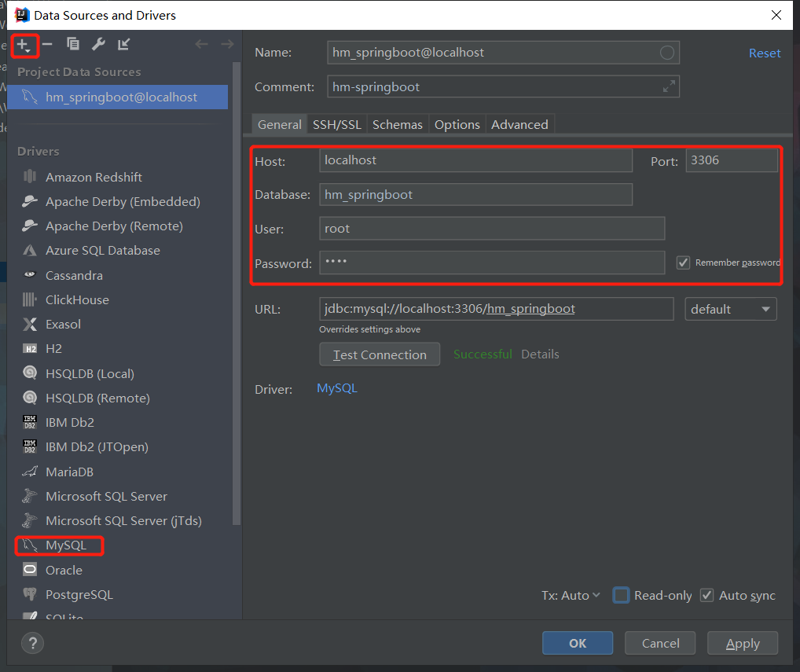The width and height of the screenshot is (800, 672).
Task: Switch to the SSH/SSL tab
Action: (x=336, y=124)
